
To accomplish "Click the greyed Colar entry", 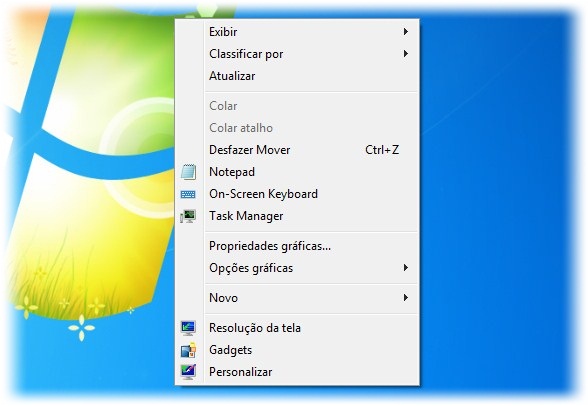I will point(297,106).
